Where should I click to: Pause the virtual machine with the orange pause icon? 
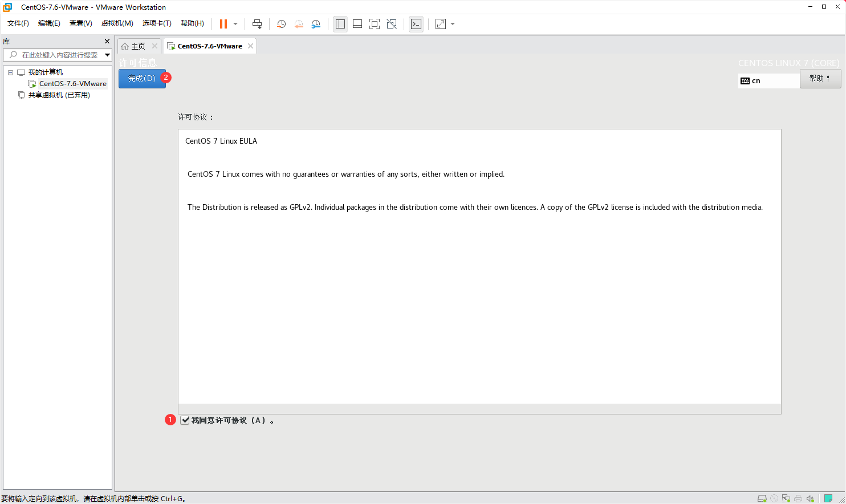click(x=223, y=24)
